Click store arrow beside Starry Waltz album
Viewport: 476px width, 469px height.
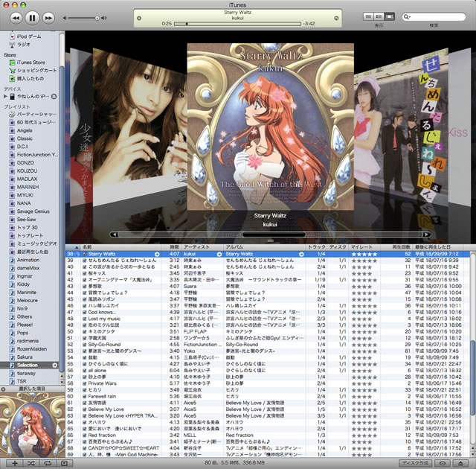click(301, 254)
